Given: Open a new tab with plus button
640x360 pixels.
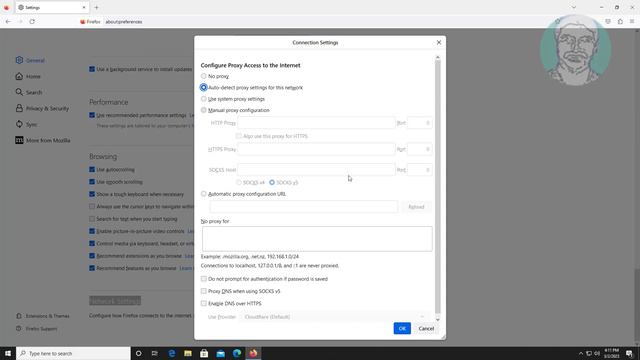Looking at the screenshot, I should tap(96, 7).
